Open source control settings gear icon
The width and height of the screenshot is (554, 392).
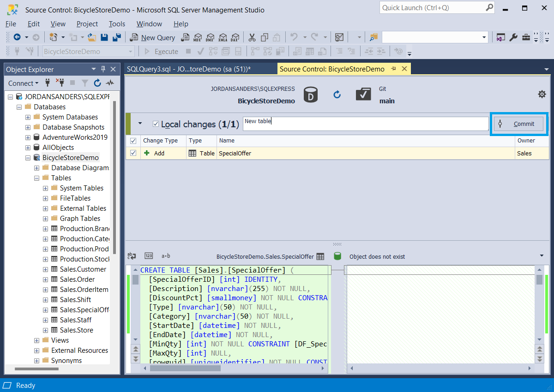(x=542, y=94)
